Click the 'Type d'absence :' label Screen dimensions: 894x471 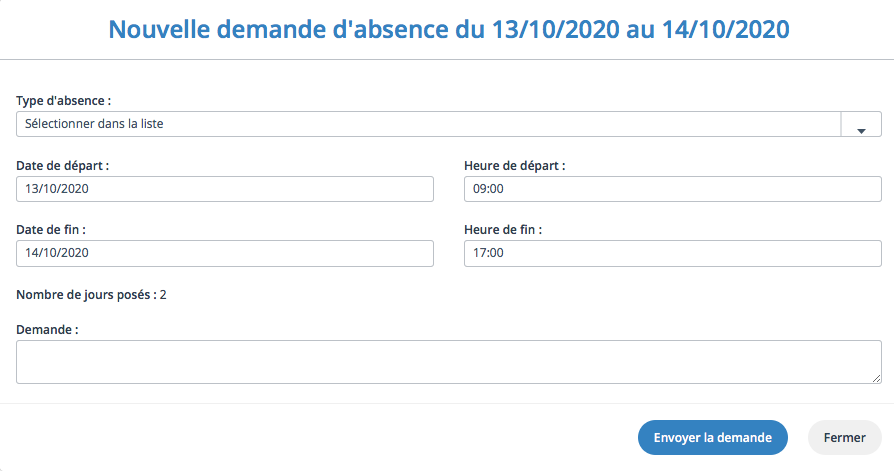point(63,101)
